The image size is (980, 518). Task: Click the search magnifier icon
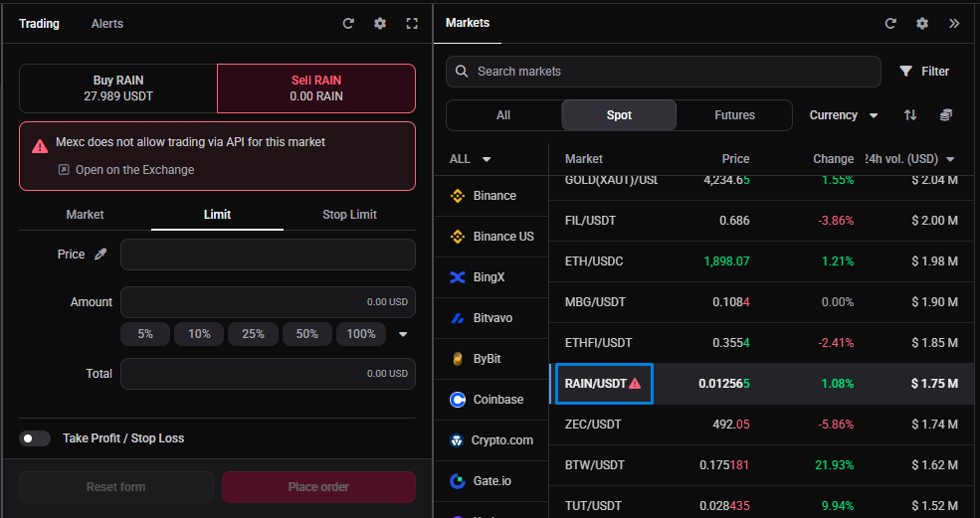[x=462, y=72]
